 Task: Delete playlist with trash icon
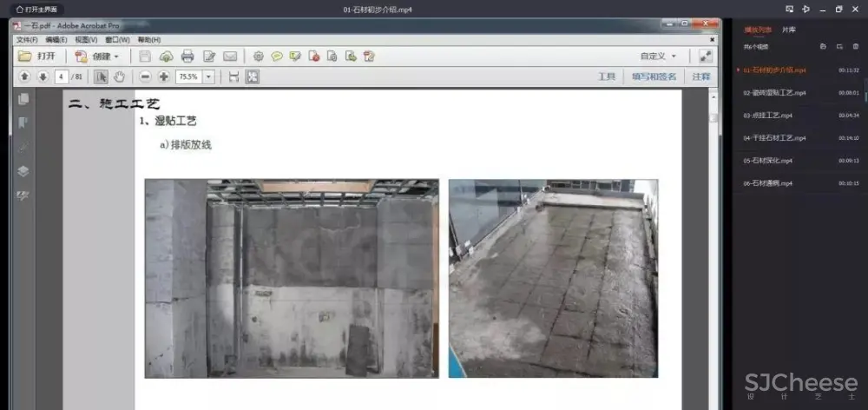click(855, 46)
